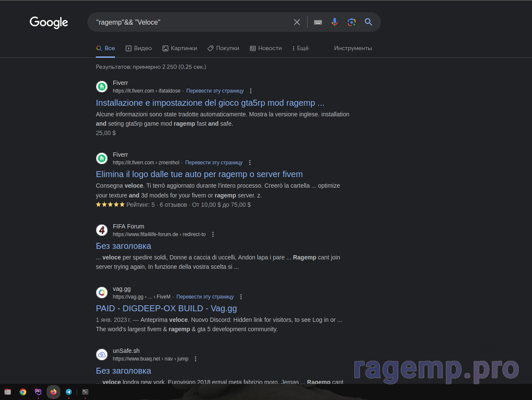Switch to the Картинки tab
Screen dimensions: 532x400
pos(180,48)
